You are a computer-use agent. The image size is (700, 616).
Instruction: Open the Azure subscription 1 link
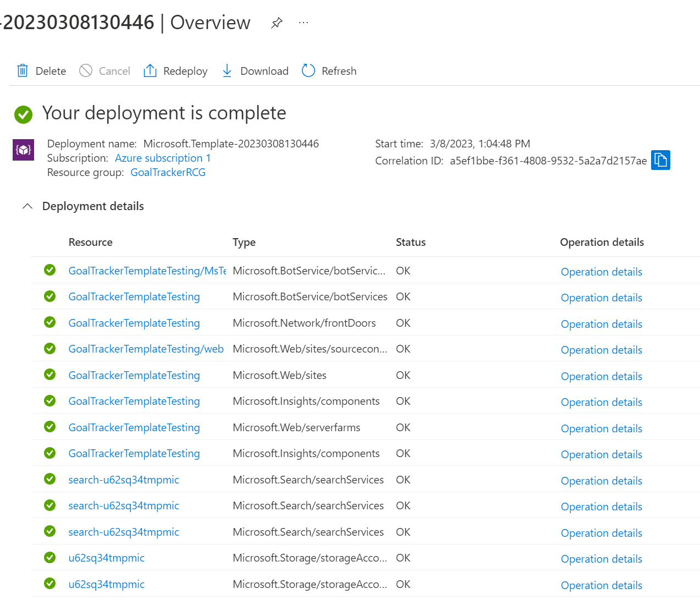[x=163, y=158]
